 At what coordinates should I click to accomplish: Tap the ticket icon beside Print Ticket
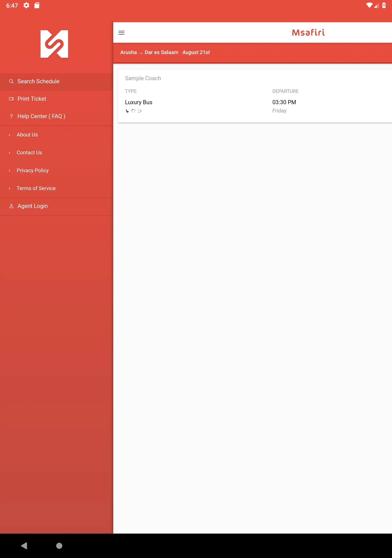[11, 99]
